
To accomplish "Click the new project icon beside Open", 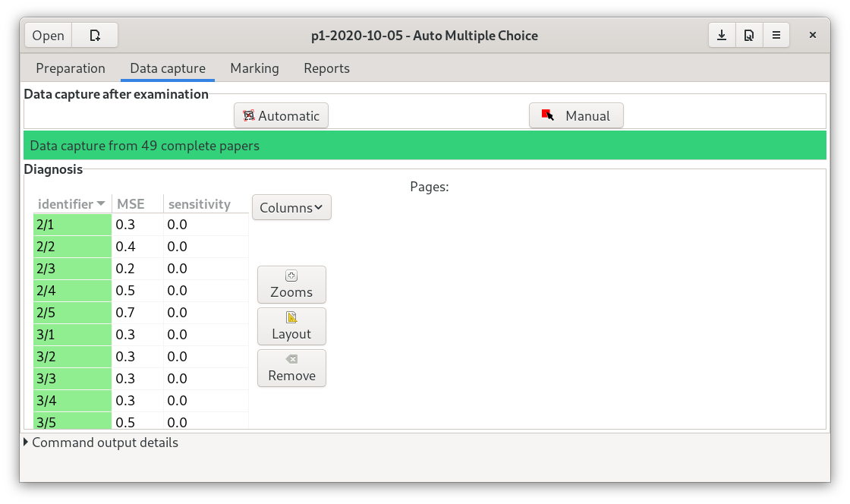I will [x=95, y=36].
